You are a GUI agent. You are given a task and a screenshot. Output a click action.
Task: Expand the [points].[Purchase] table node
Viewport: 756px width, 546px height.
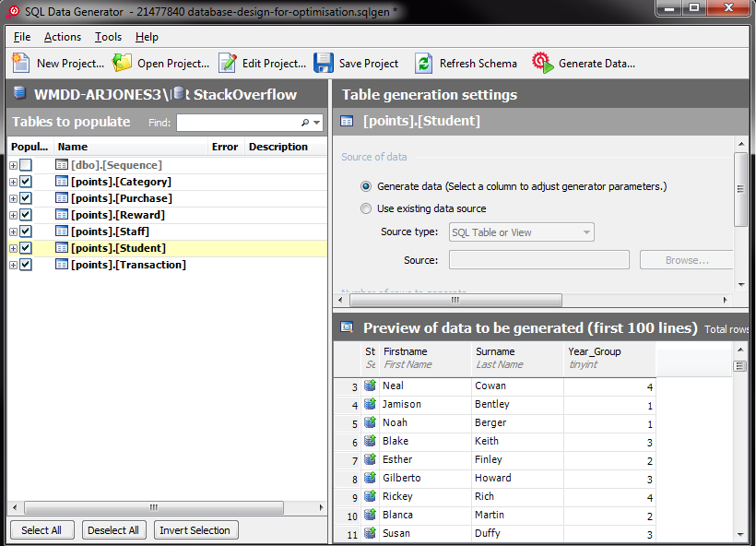13,198
